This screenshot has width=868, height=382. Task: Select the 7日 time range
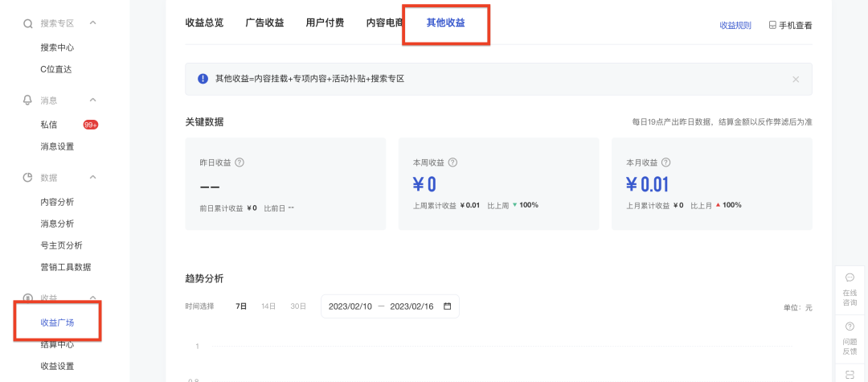coord(241,306)
